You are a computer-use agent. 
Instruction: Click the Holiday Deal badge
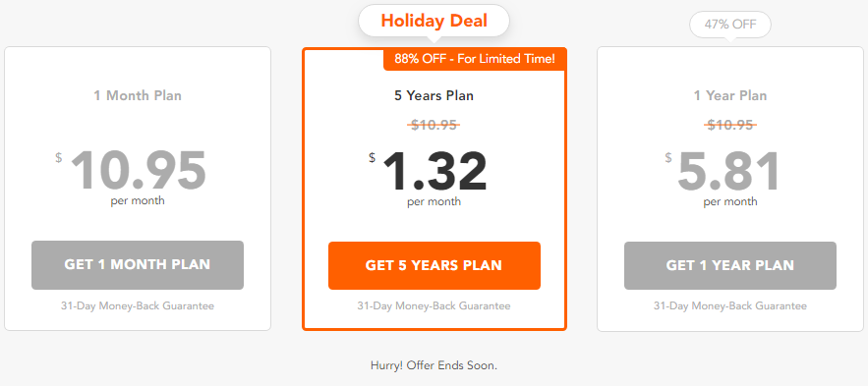(434, 21)
